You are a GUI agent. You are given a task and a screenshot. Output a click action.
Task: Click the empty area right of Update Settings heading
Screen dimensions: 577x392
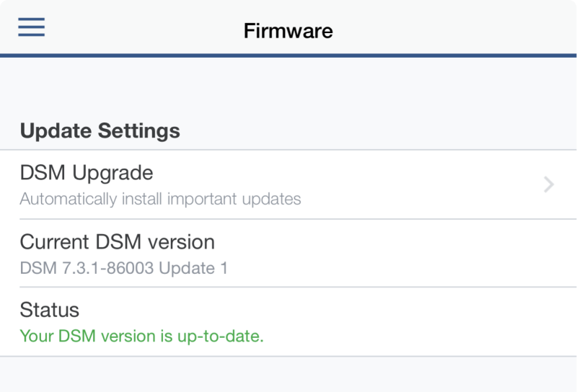375,131
